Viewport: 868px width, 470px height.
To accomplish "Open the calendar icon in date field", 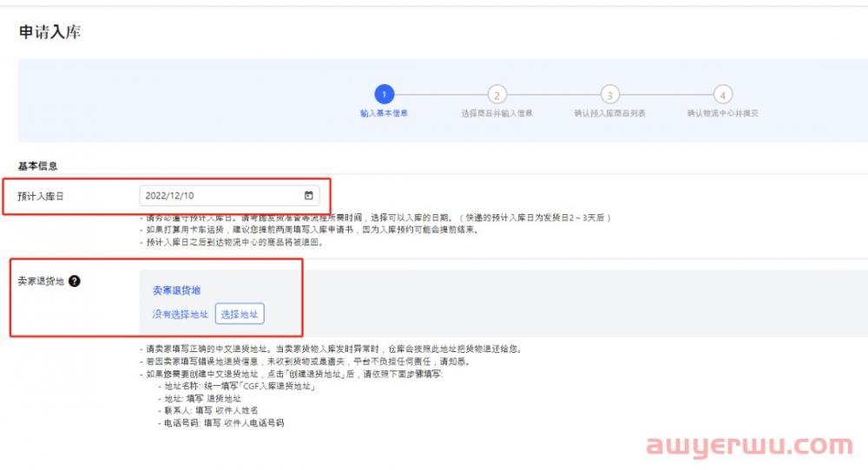I will point(309,196).
